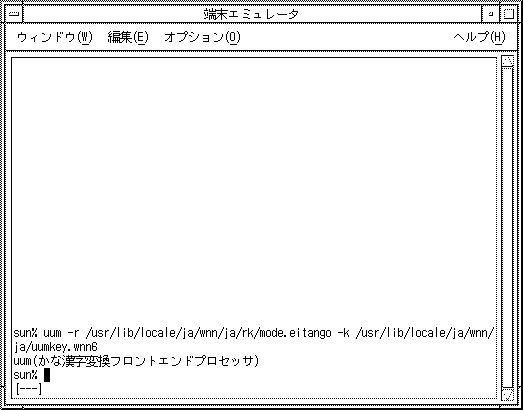523x410 pixels.
Task: Click the scrollbar up arrow
Action: point(508,61)
